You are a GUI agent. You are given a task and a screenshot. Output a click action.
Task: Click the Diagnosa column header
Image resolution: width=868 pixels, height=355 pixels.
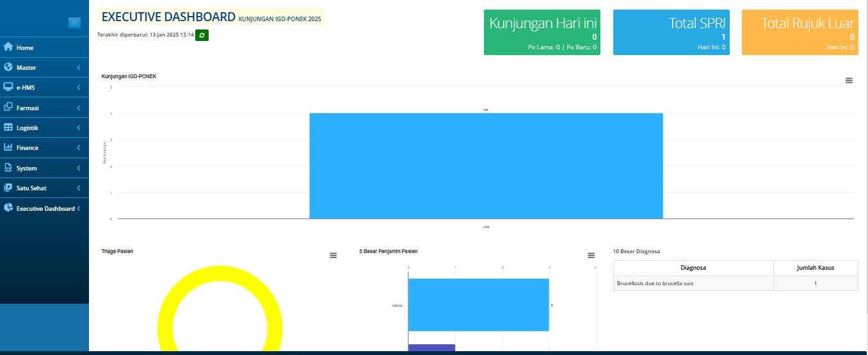coord(693,268)
